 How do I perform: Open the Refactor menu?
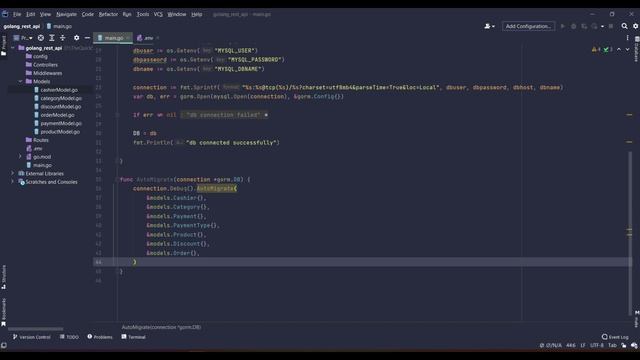[x=108, y=14]
